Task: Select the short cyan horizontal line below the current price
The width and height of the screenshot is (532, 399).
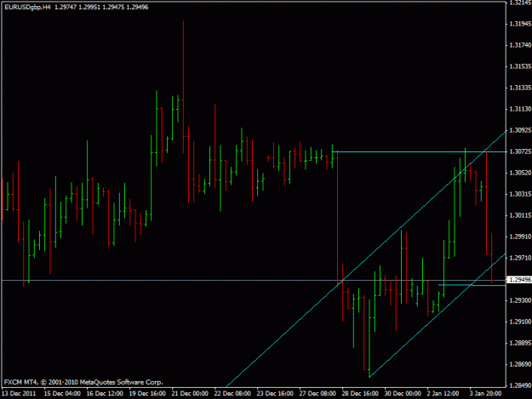Action: (472, 285)
